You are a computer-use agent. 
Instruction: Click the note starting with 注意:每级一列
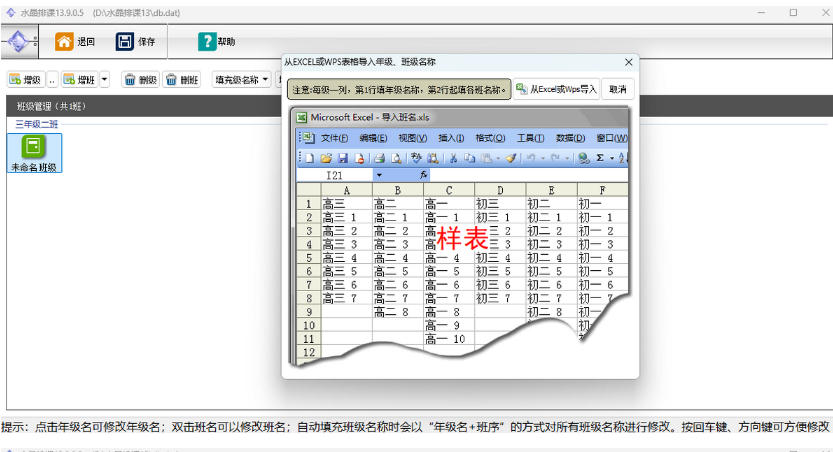(399, 90)
